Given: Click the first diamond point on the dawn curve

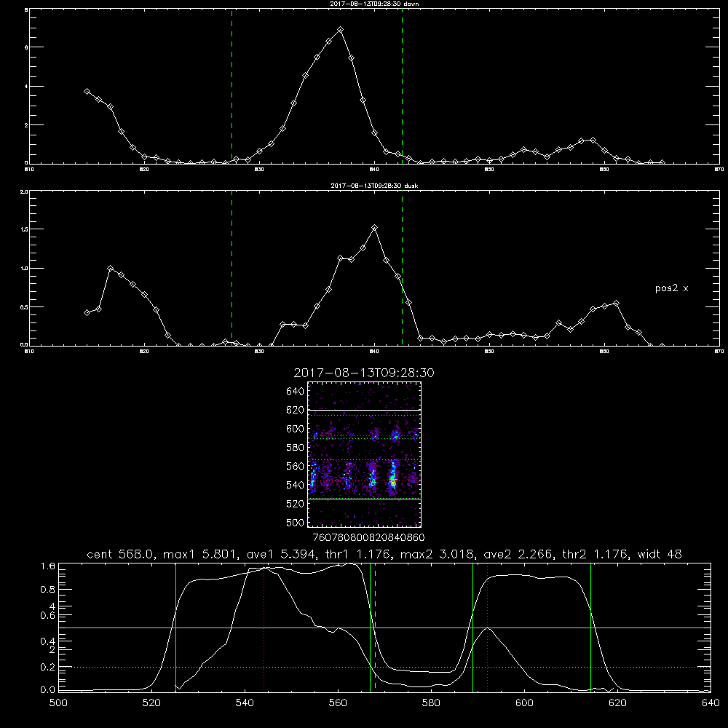Looking at the screenshot, I should [x=87, y=92].
